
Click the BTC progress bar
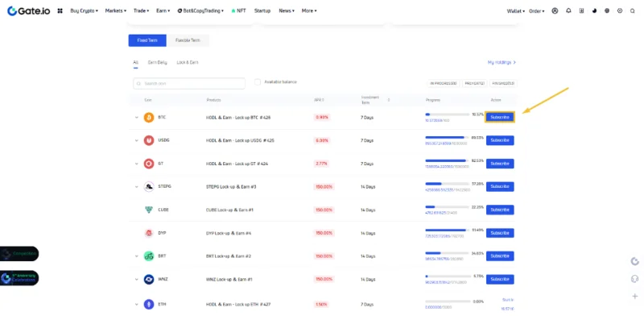point(448,114)
